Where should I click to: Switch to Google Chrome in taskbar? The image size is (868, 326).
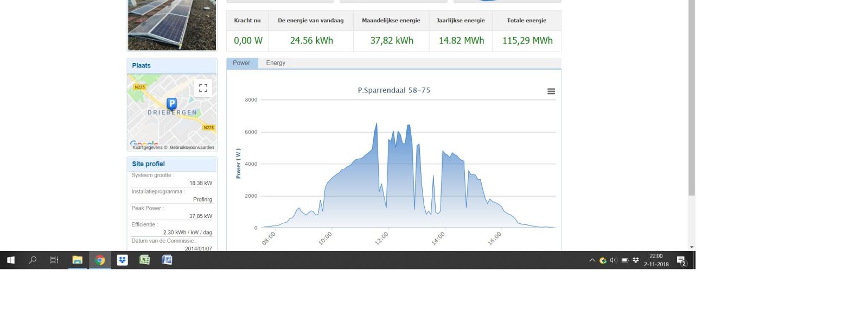tap(100, 260)
